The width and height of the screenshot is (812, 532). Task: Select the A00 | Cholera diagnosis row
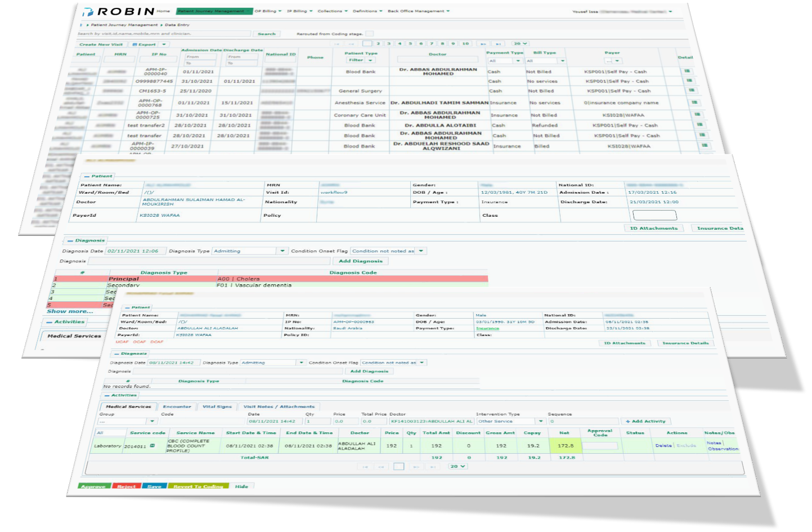[x=270, y=279]
